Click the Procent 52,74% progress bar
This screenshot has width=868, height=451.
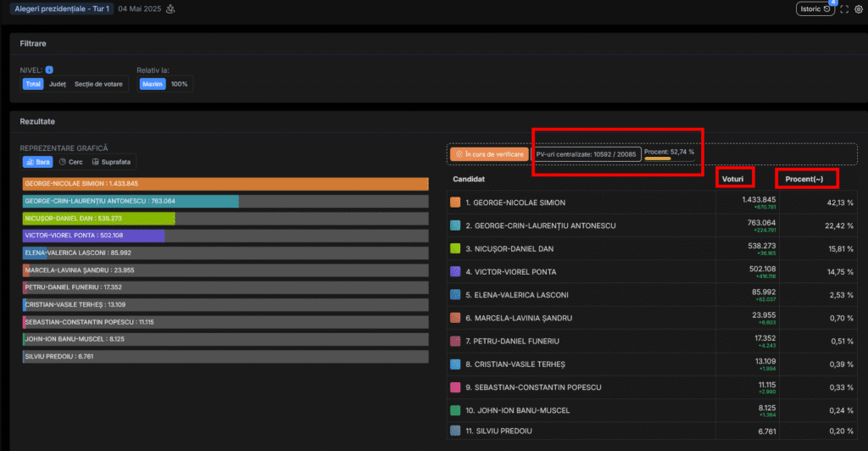point(658,158)
